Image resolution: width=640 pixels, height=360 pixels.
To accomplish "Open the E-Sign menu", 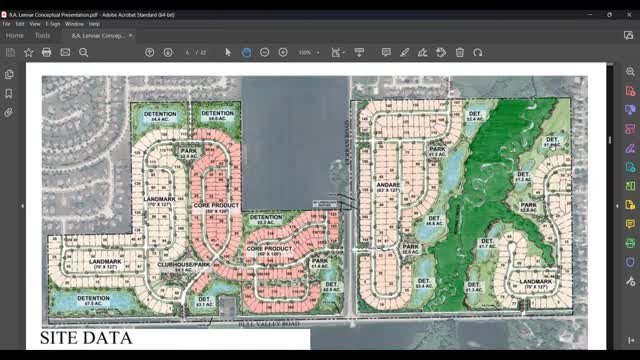I will point(53,24).
